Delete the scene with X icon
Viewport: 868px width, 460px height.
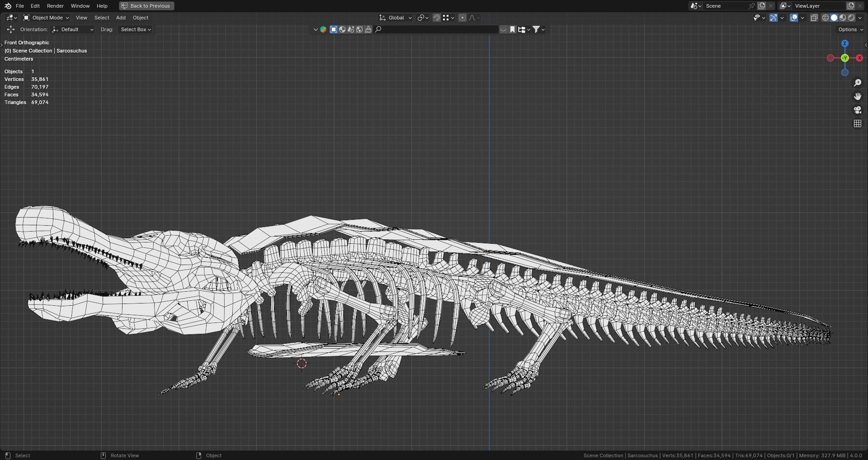[x=771, y=6]
